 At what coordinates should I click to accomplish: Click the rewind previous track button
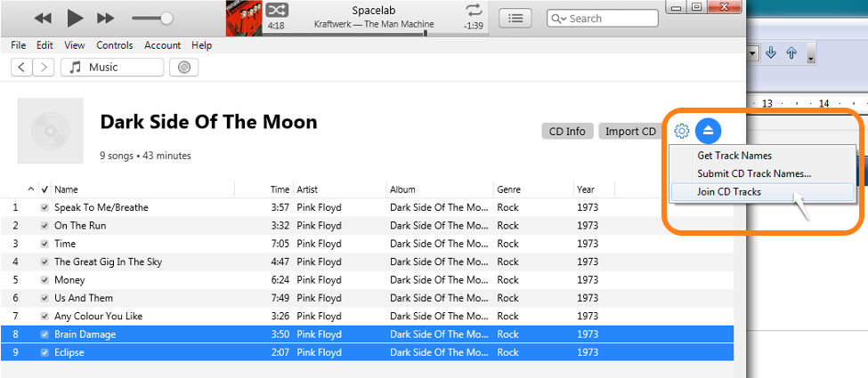click(x=43, y=18)
